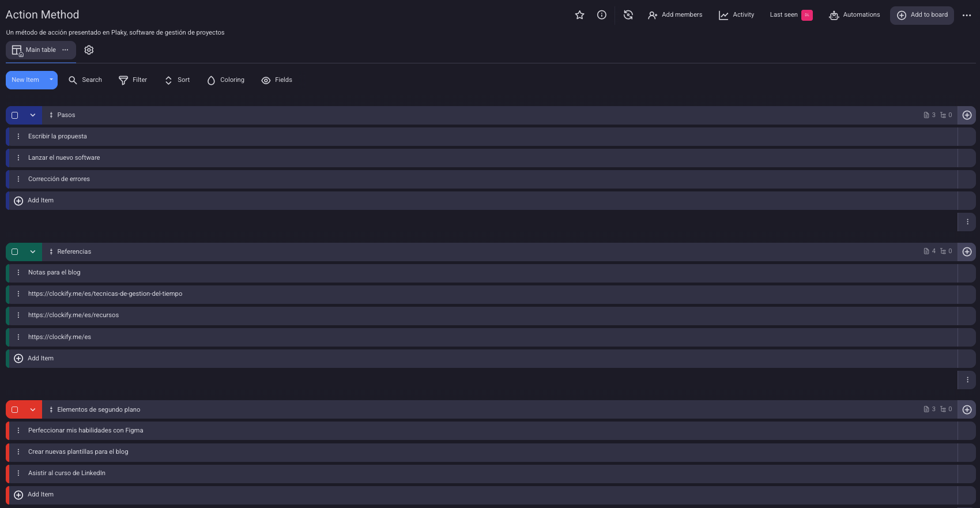Open row menu for Crear nuevas plantillas

18,452
